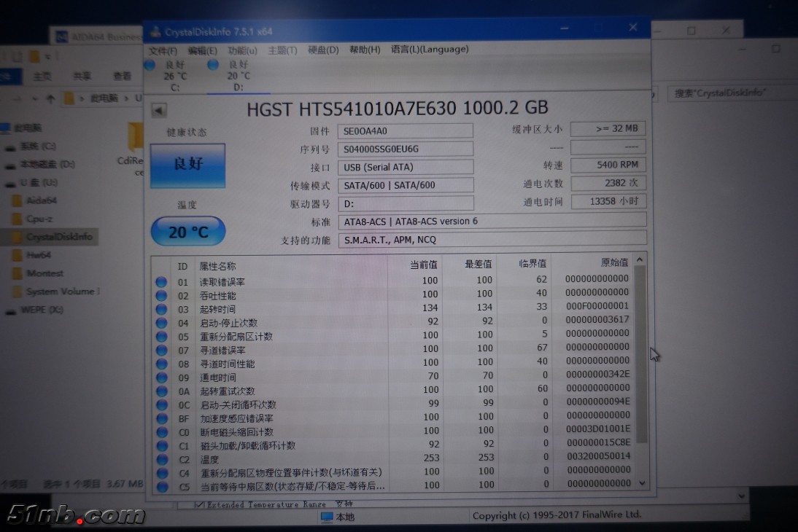
Task: Select CrystalDiskInfo folder in navigation tree
Action: [58, 237]
